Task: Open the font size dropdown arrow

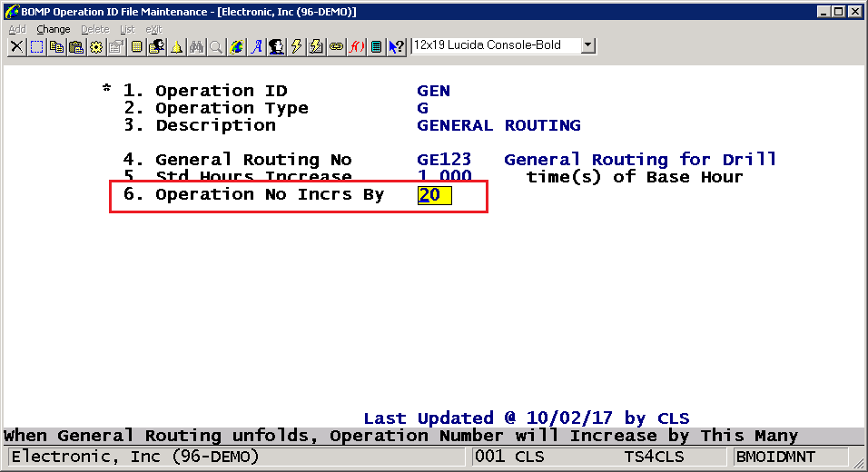Action: (x=587, y=45)
